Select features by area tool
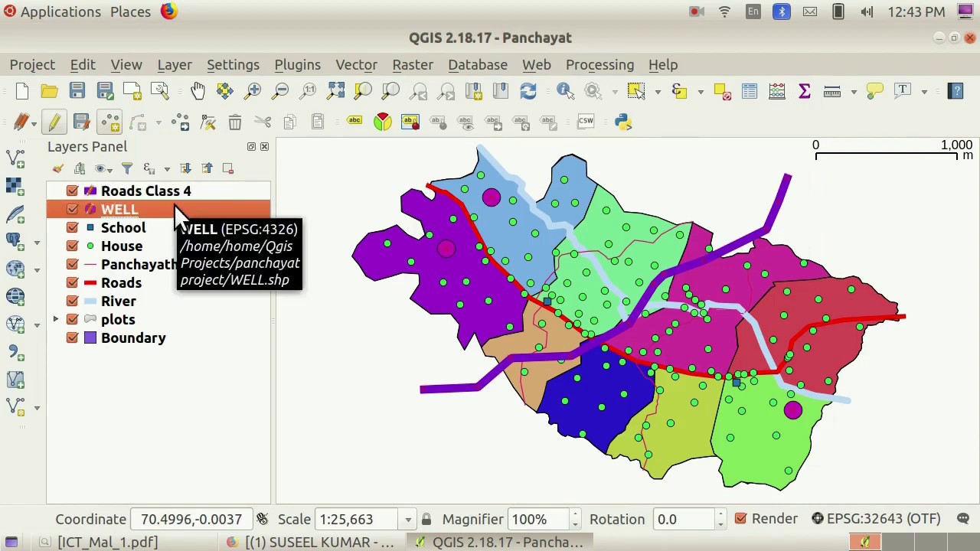Image resolution: width=980 pixels, height=551 pixels. point(636,91)
